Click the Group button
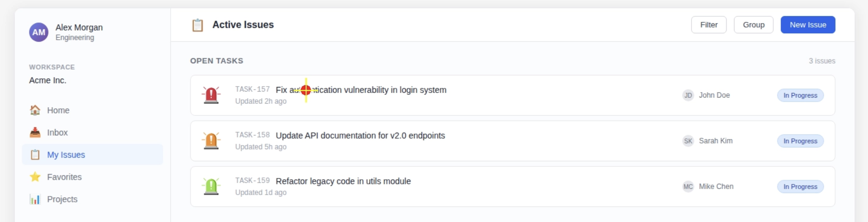The image size is (868, 222). coord(753,25)
